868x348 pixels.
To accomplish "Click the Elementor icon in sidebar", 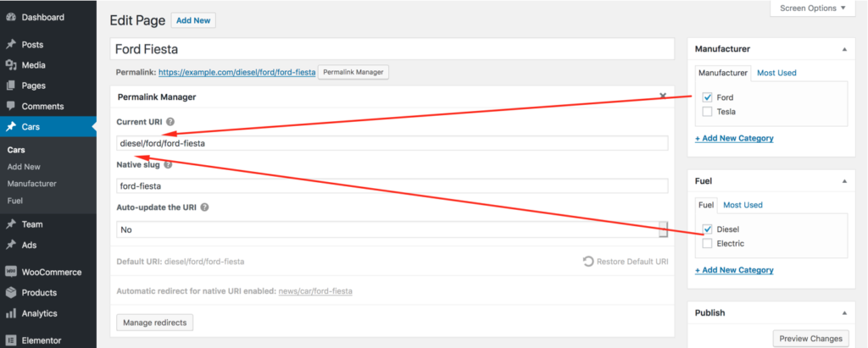I will 10,341.
